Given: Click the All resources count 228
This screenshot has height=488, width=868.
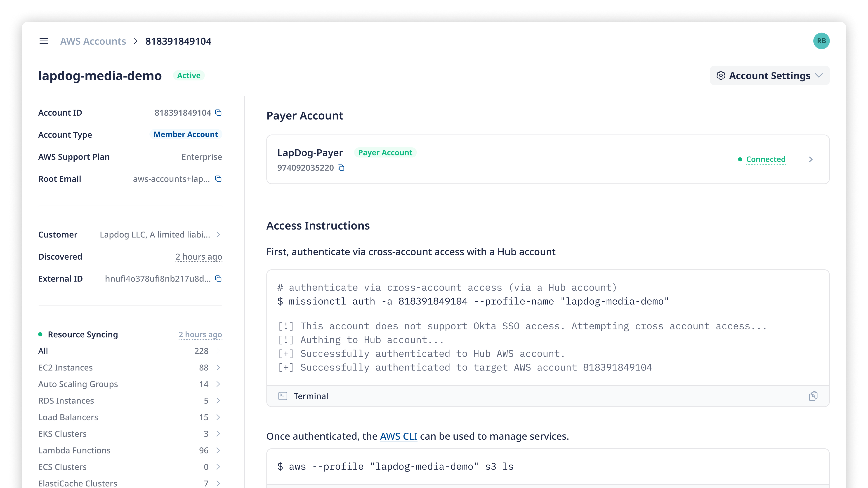Looking at the screenshot, I should (x=201, y=351).
